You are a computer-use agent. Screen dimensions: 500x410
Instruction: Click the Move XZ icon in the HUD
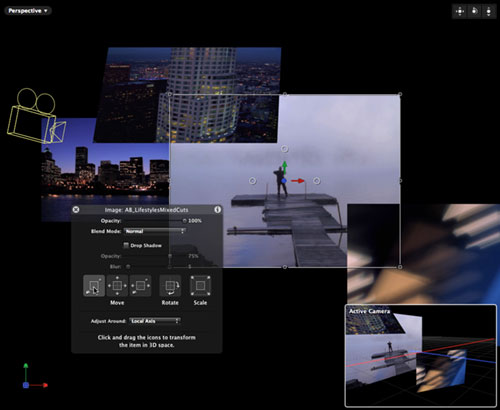(x=140, y=286)
